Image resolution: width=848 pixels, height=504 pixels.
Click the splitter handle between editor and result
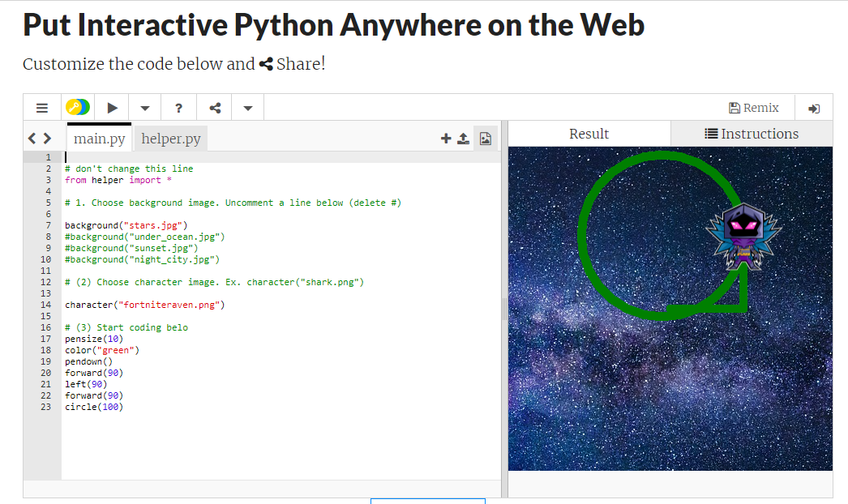pos(504,309)
